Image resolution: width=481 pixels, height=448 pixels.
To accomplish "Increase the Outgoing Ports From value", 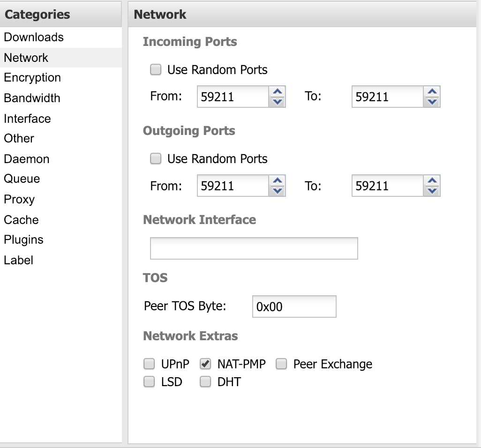I will [278, 181].
